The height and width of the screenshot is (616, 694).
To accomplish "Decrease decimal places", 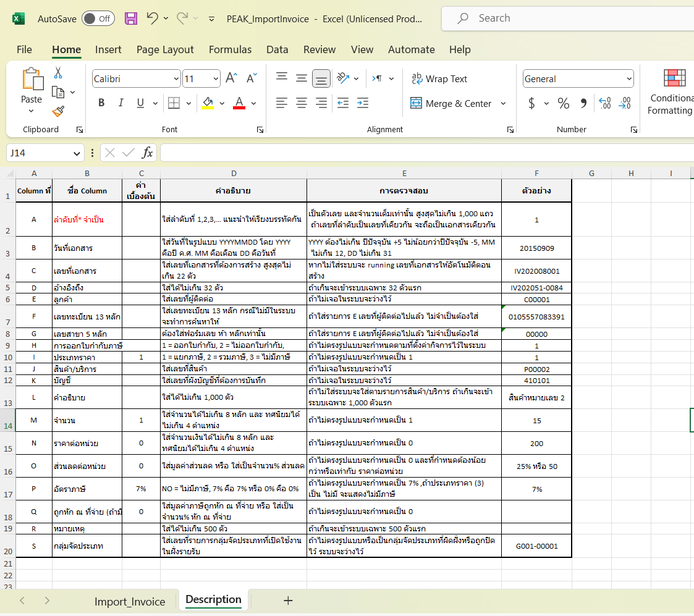I will point(625,103).
